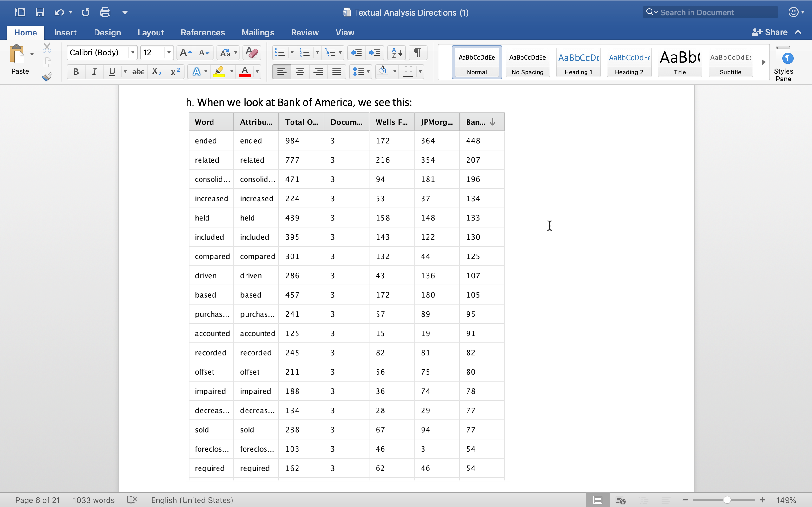This screenshot has height=507, width=812.
Task: Toggle bold formatting
Action: tap(76, 71)
